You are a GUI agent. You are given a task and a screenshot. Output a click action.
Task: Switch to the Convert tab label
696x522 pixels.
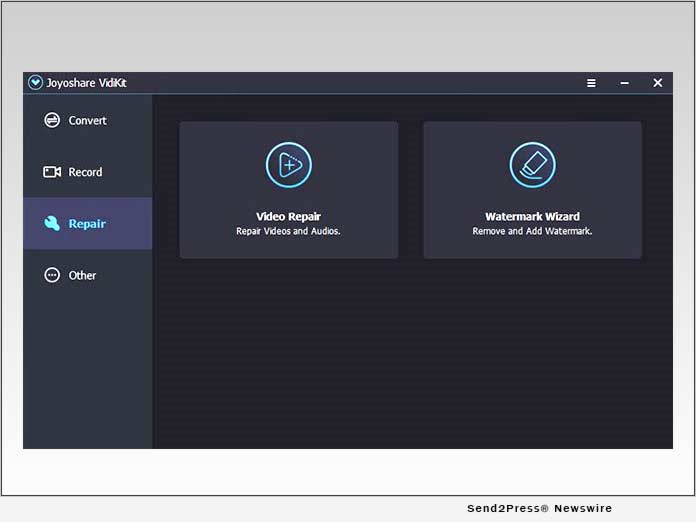88,121
